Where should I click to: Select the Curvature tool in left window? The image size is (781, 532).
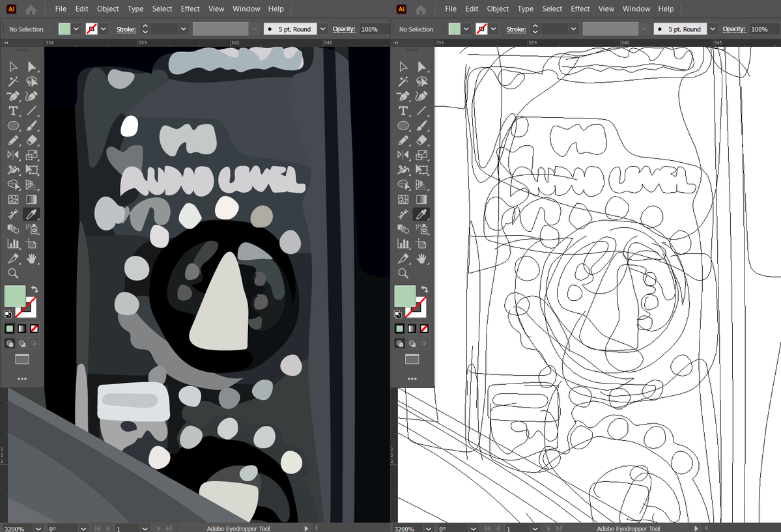[32, 96]
